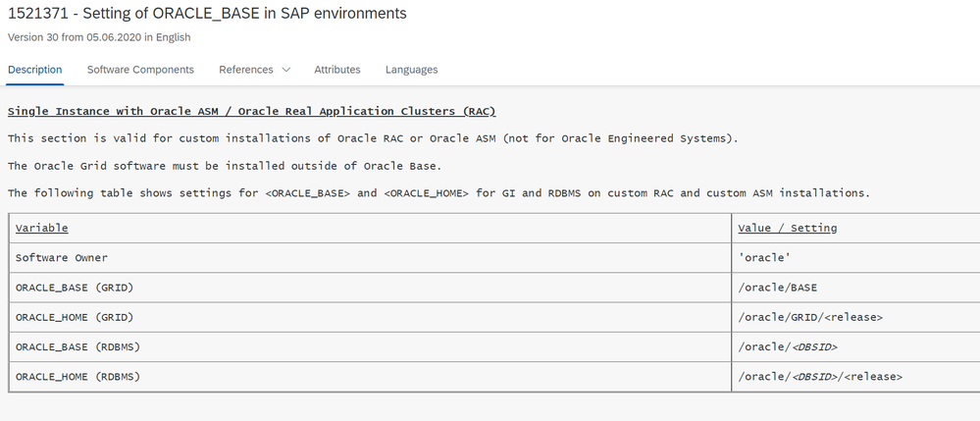The height and width of the screenshot is (421, 980).
Task: Switch to the Languages tab
Action: [411, 70]
